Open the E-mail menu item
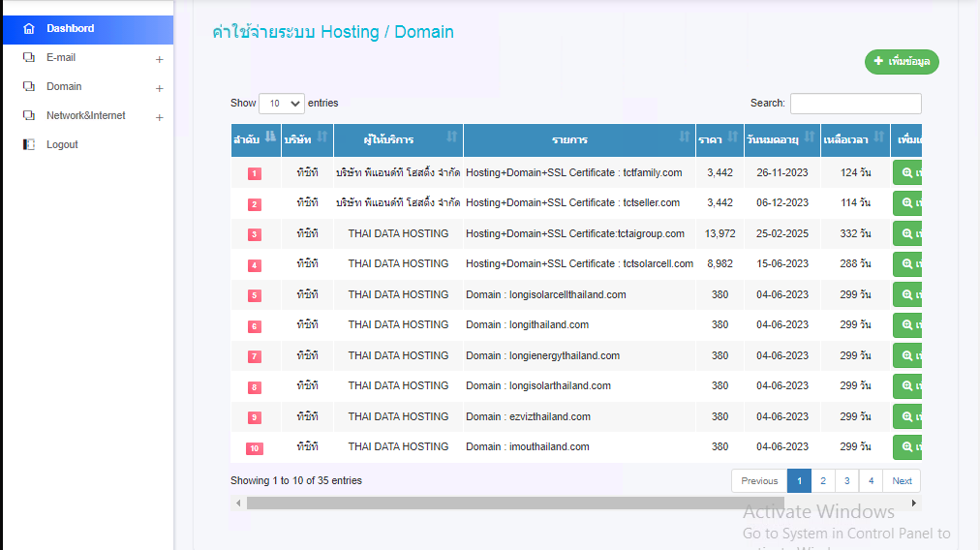This screenshot has height=550, width=980. 88,57
